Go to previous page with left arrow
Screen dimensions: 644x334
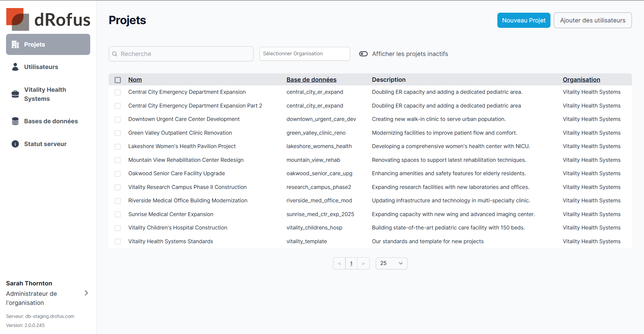pyautogui.click(x=339, y=264)
